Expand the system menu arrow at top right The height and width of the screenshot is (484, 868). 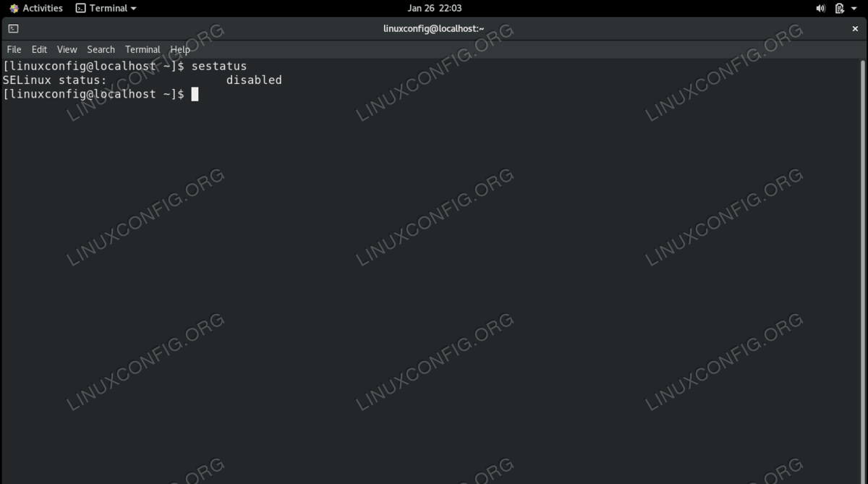(856, 9)
